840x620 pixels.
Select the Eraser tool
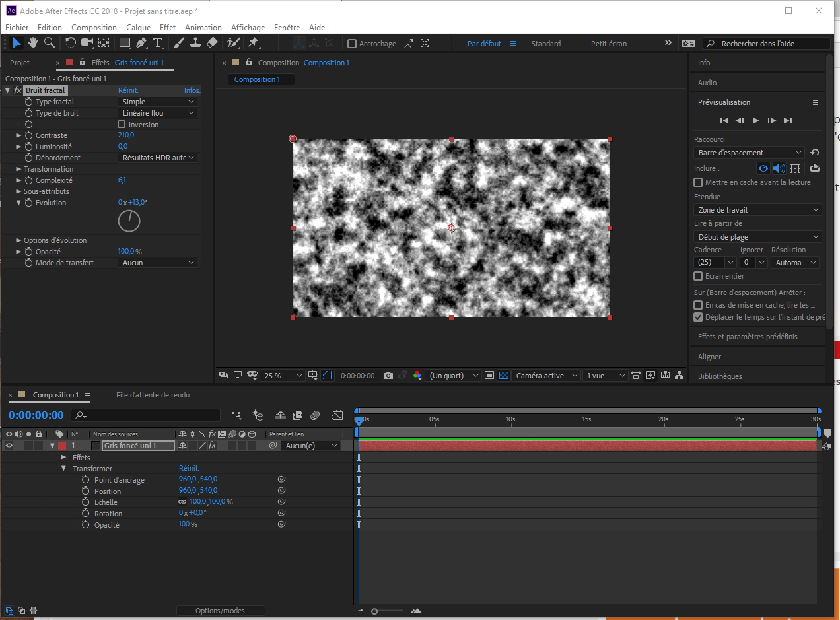[x=212, y=43]
